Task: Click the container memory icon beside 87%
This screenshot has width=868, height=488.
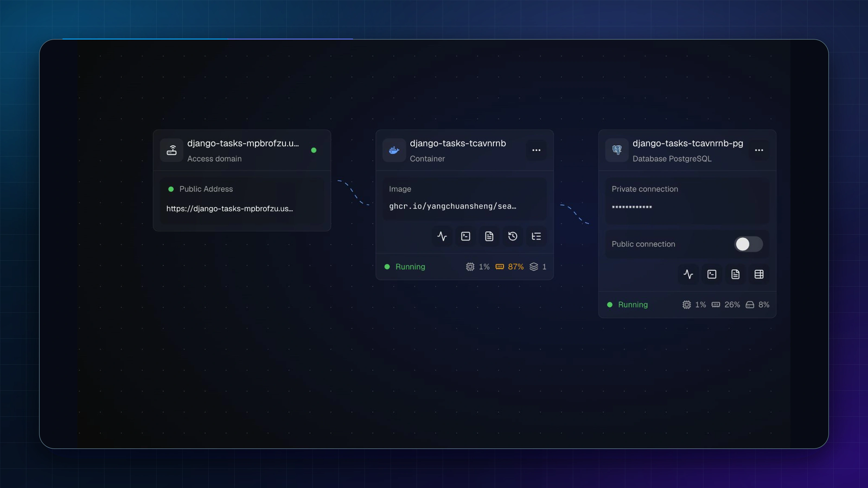Action: click(500, 267)
